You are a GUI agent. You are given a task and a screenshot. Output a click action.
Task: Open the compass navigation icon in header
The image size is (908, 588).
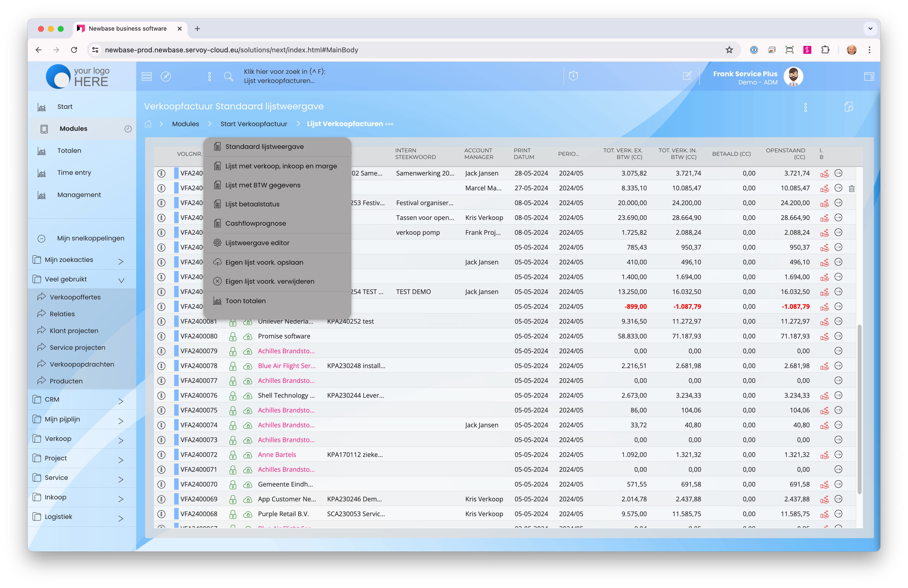[x=166, y=76]
